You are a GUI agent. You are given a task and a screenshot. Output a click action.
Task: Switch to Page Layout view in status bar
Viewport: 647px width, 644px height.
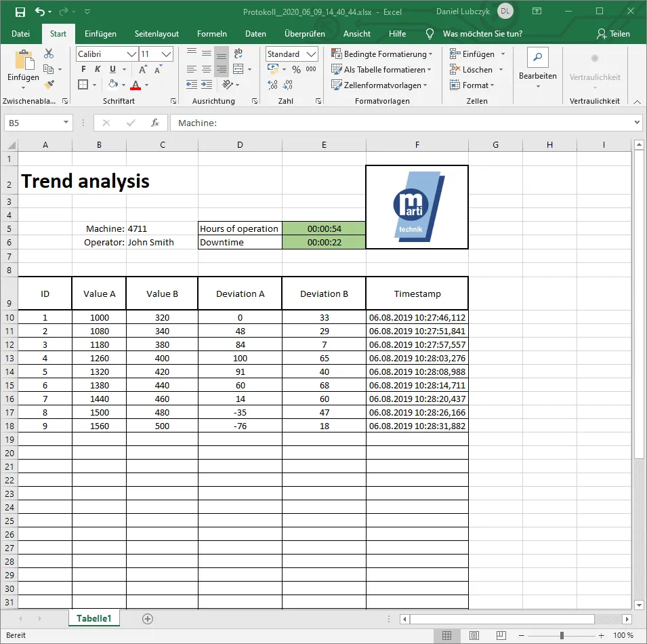(x=474, y=635)
